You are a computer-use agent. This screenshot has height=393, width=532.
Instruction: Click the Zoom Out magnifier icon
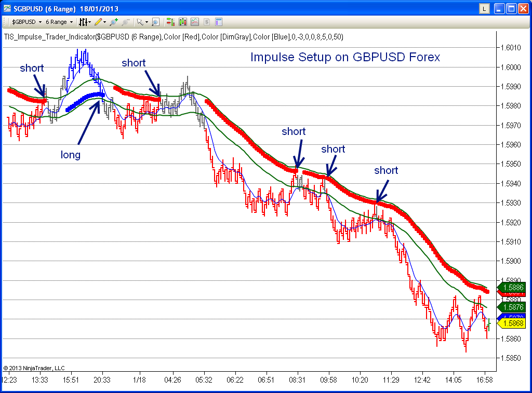click(125, 22)
